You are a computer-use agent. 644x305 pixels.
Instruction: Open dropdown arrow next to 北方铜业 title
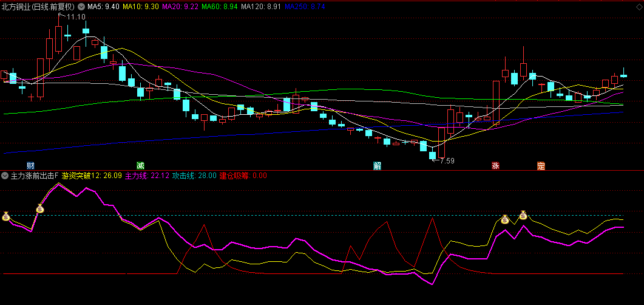(82, 6)
